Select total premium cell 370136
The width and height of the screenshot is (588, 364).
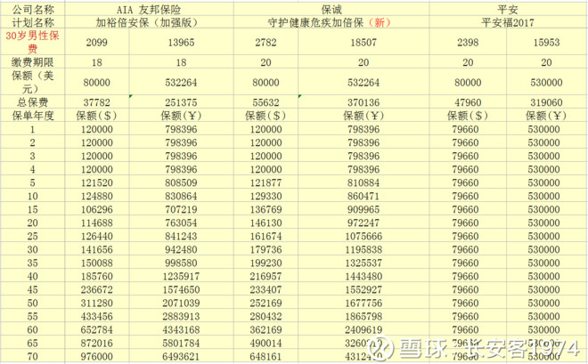coord(363,101)
